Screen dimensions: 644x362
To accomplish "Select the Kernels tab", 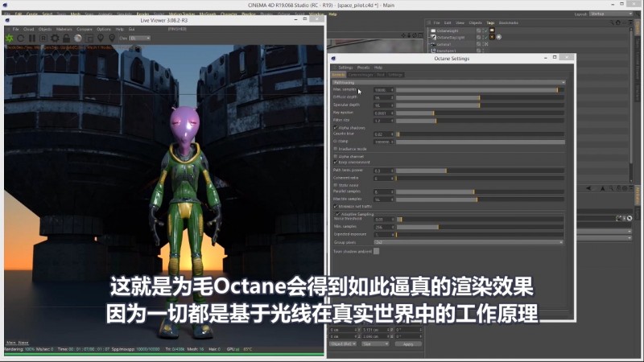I will pos(338,75).
